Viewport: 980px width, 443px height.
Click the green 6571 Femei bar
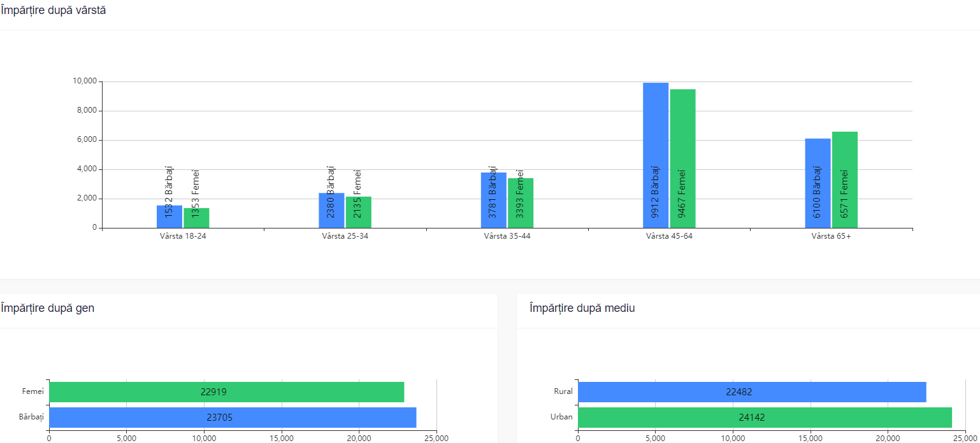click(x=845, y=179)
